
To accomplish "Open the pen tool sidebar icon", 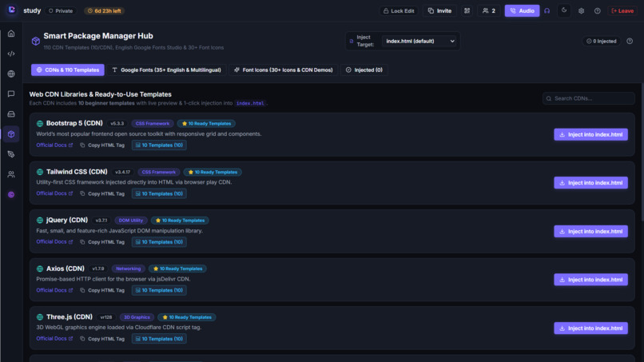I will (x=11, y=154).
